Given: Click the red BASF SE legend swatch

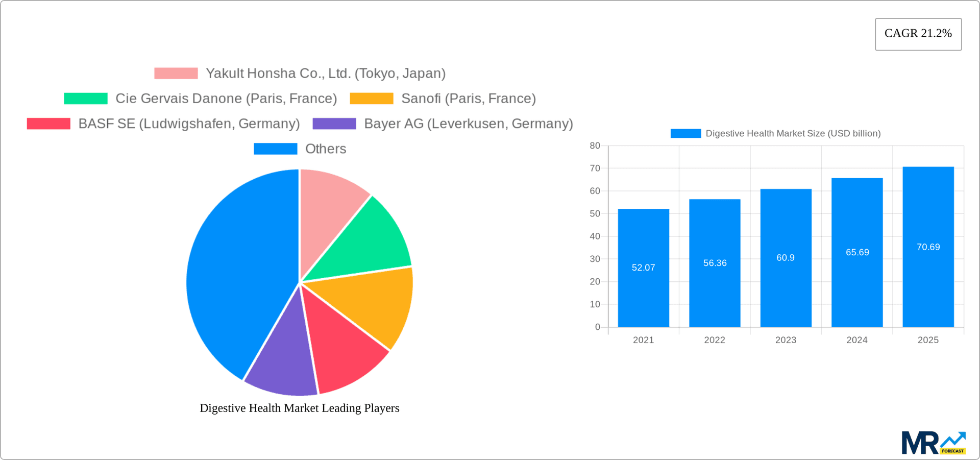Looking at the screenshot, I should tap(48, 124).
